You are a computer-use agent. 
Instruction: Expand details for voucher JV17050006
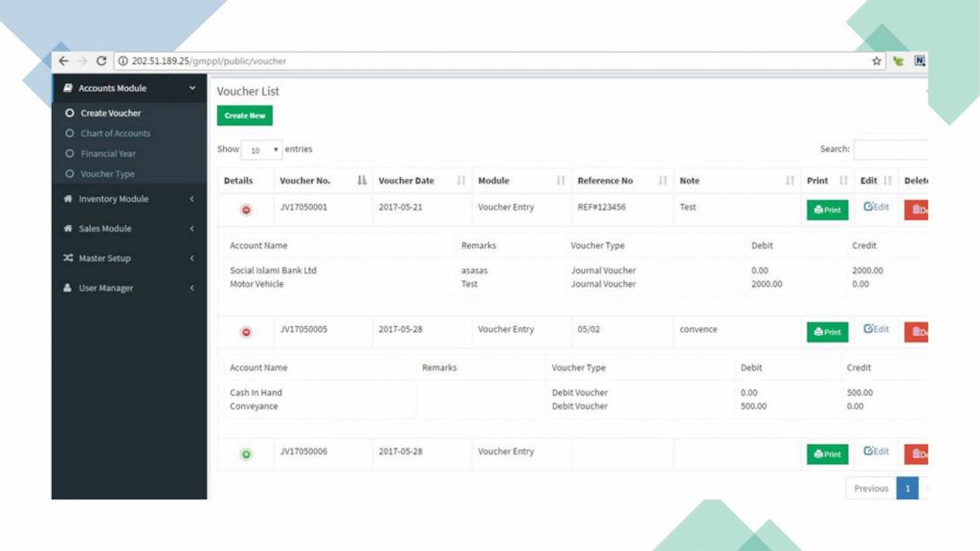pyautogui.click(x=246, y=454)
